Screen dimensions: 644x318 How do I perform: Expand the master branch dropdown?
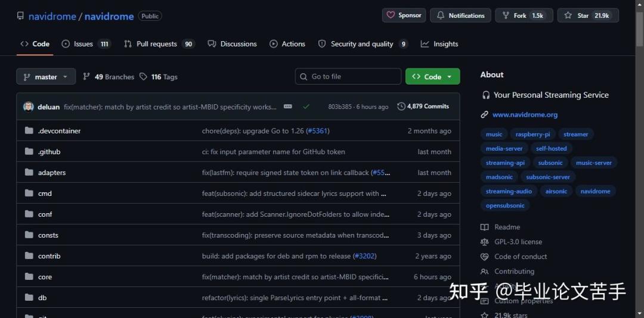46,77
